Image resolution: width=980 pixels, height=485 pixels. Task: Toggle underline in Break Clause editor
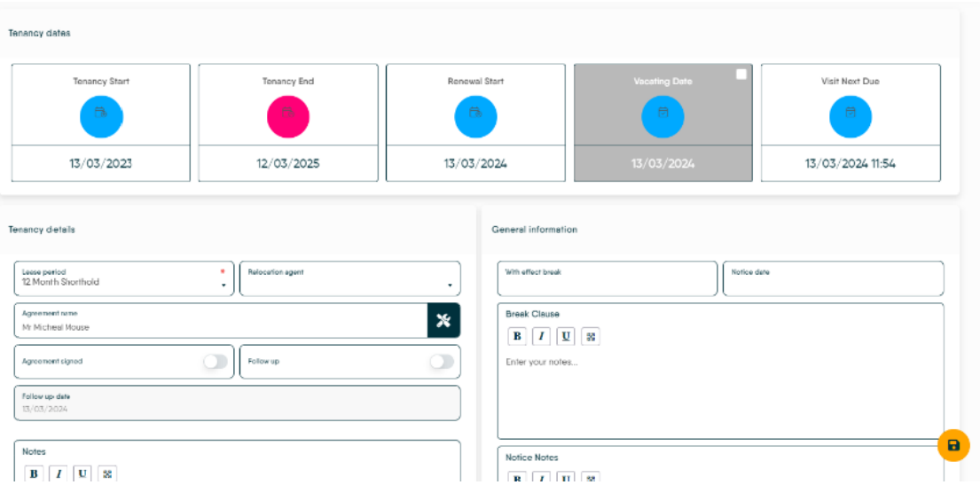pyautogui.click(x=566, y=336)
